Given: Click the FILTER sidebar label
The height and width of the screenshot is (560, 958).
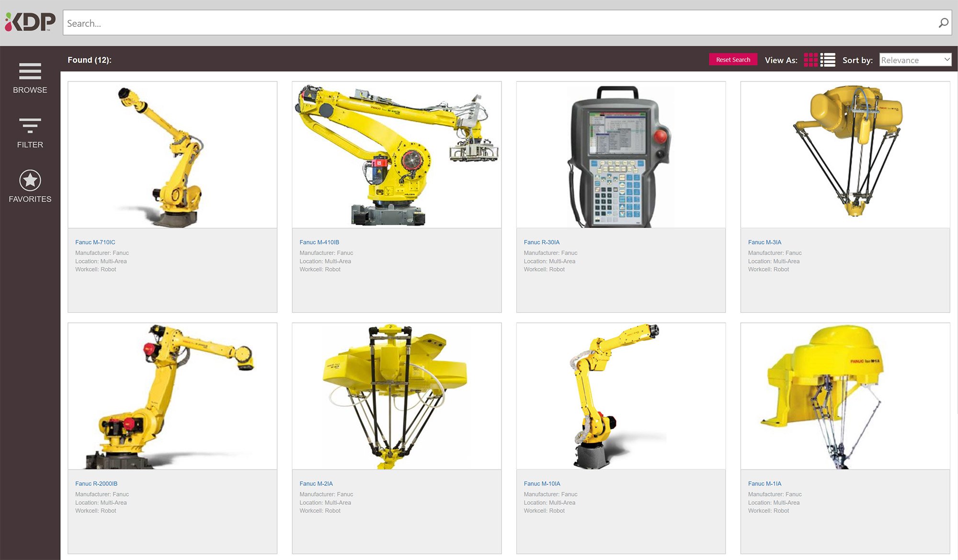Looking at the screenshot, I should (30, 145).
